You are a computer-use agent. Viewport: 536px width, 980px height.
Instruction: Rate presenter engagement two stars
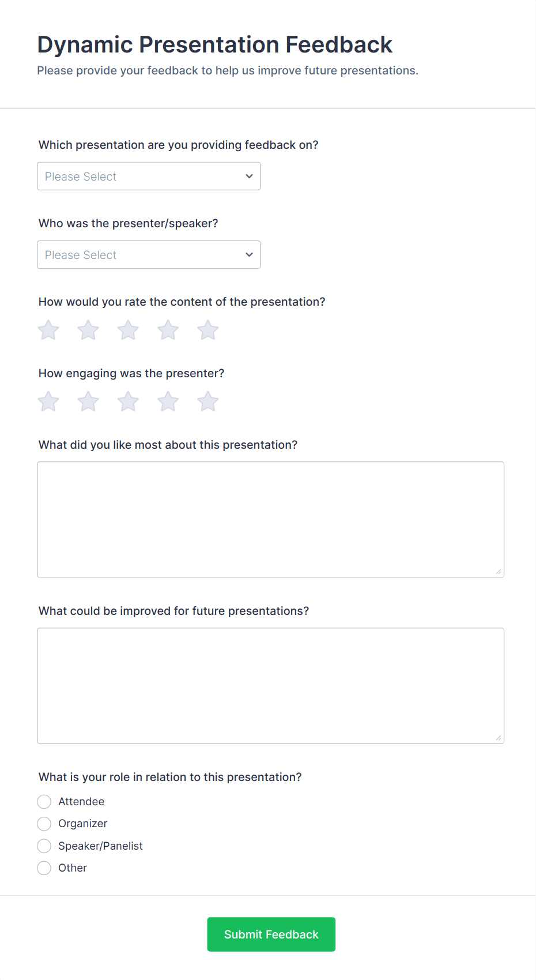coord(88,402)
